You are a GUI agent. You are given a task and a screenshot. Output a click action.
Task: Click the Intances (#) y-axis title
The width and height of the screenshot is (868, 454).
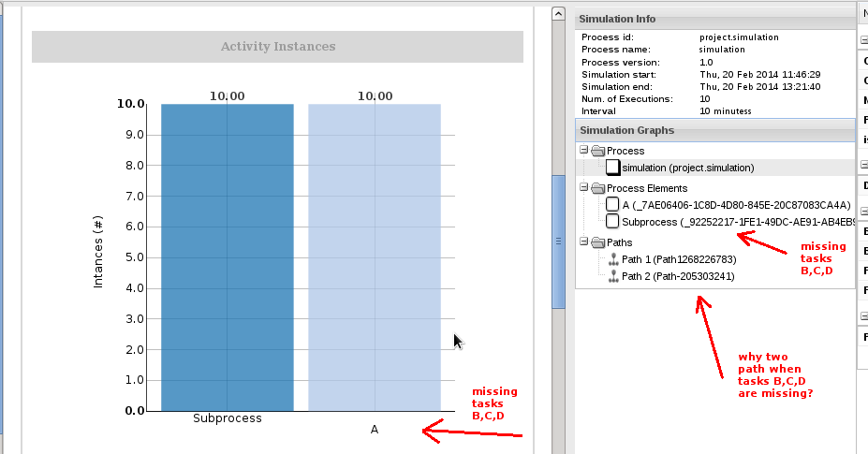(98, 252)
